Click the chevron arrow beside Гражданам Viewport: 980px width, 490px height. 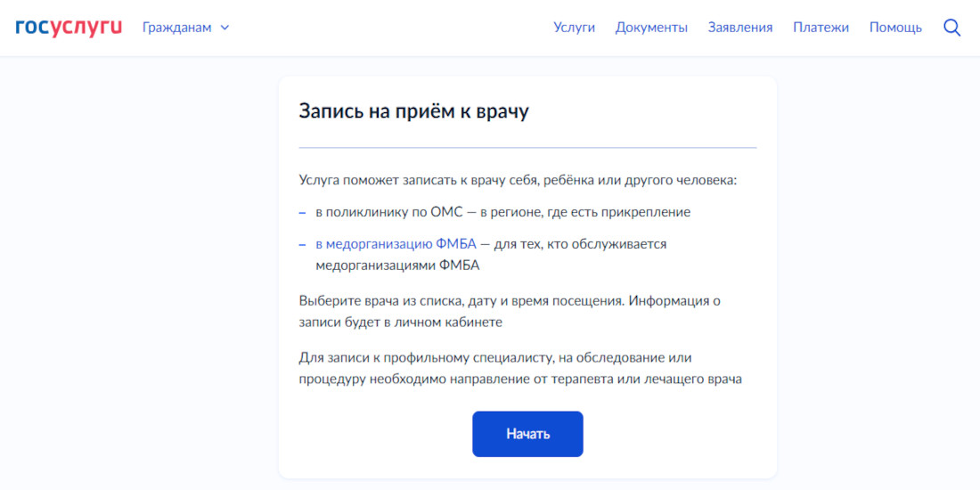point(225,28)
